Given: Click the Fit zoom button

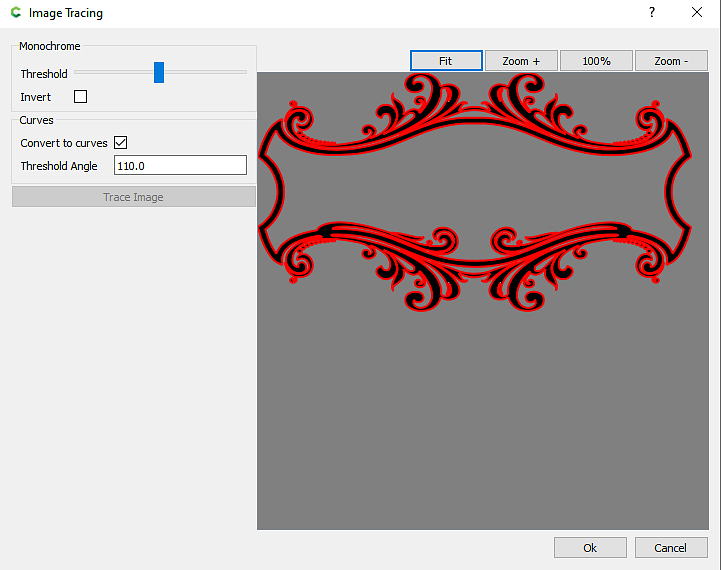Looking at the screenshot, I should pyautogui.click(x=446, y=61).
